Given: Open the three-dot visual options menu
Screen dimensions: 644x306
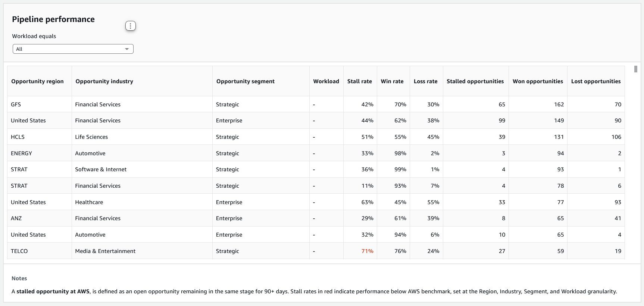Looking at the screenshot, I should (x=130, y=26).
